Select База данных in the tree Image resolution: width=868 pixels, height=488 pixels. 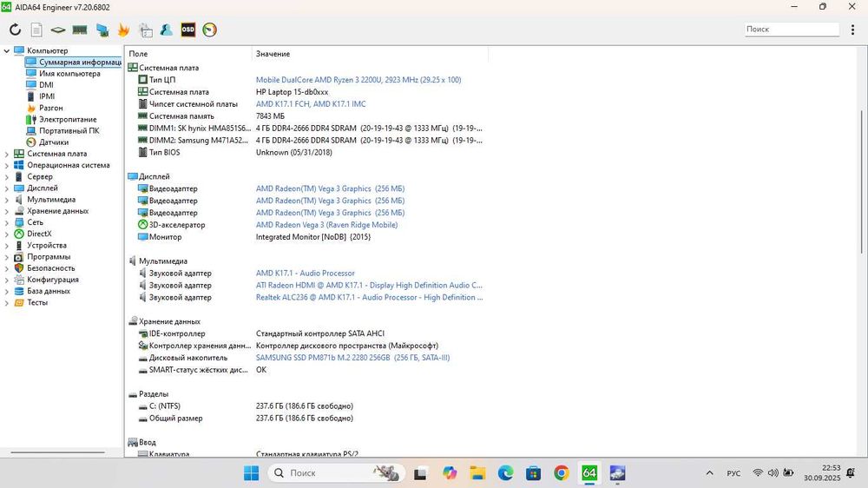point(48,292)
